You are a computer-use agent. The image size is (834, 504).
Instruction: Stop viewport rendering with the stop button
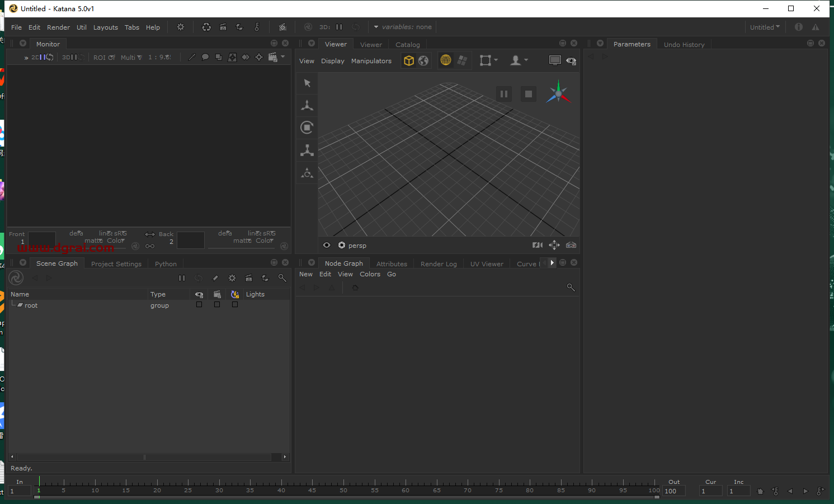pyautogui.click(x=529, y=94)
